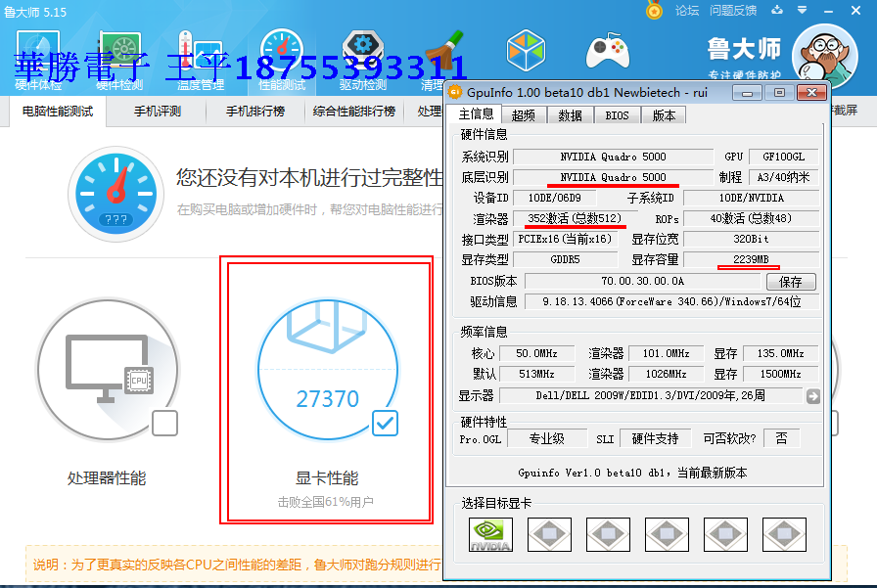
Task: Switch to GpuInfo 主信息 tab
Action: pos(476,114)
